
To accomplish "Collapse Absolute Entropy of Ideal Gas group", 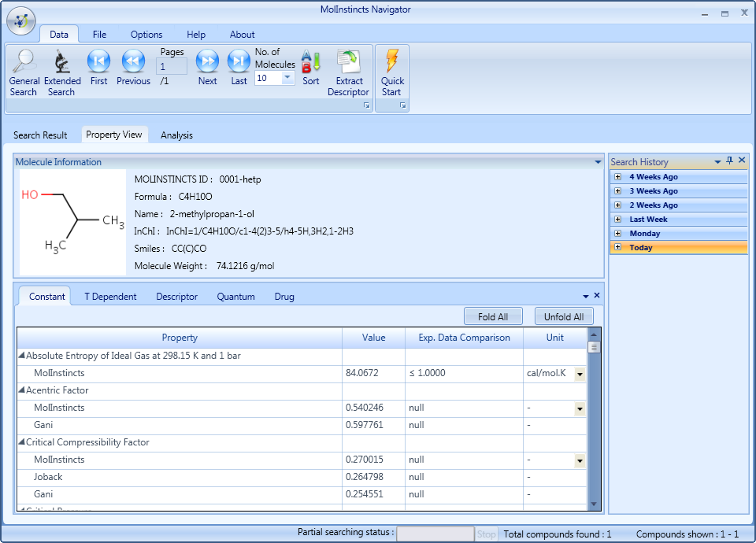I will click(22, 355).
